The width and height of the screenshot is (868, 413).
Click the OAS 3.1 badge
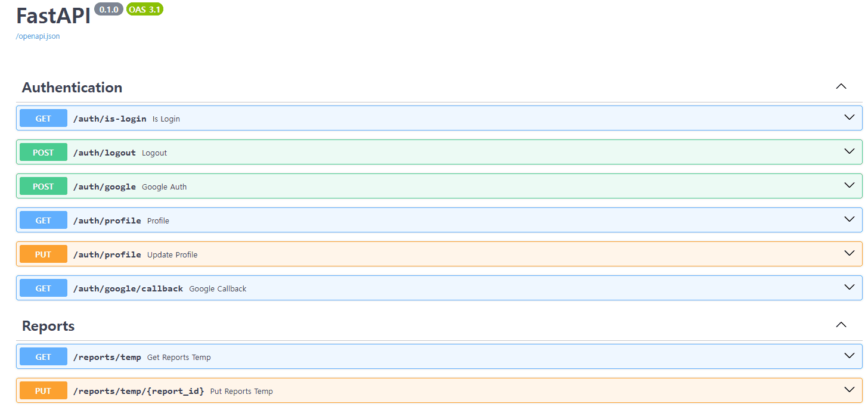pos(145,10)
